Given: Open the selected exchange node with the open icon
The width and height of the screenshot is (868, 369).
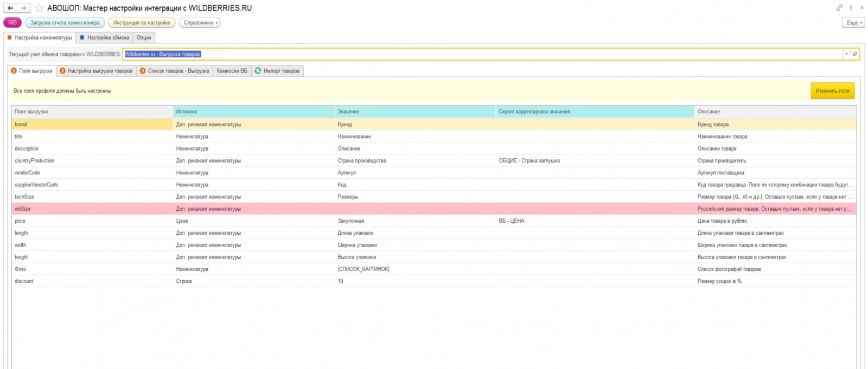Looking at the screenshot, I should pos(855,54).
